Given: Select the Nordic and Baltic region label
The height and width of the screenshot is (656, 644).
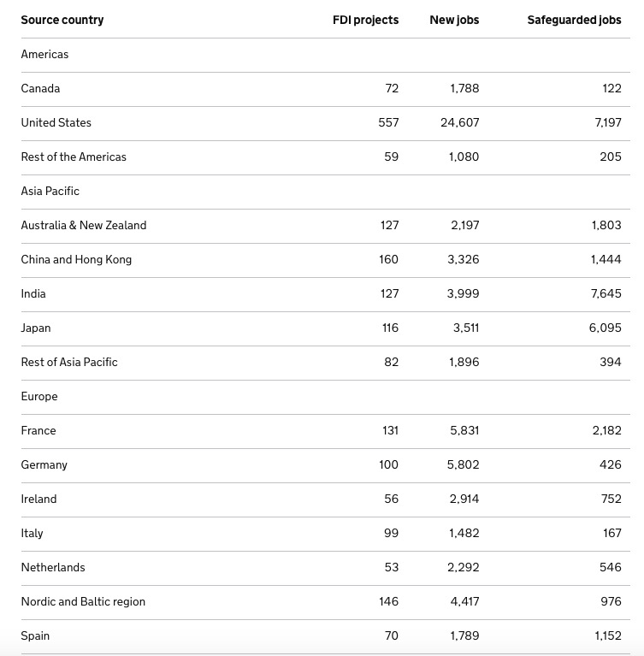Looking at the screenshot, I should click(83, 601).
